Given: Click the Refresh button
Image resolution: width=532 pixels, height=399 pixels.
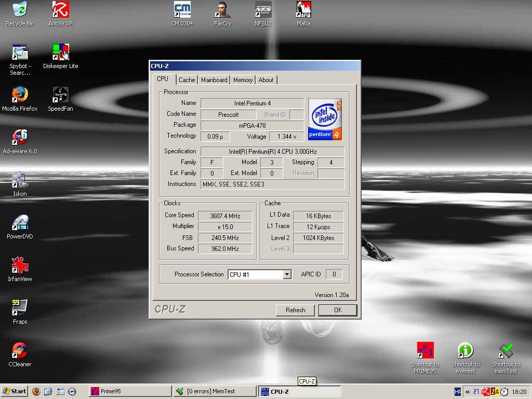Looking at the screenshot, I should coord(295,310).
